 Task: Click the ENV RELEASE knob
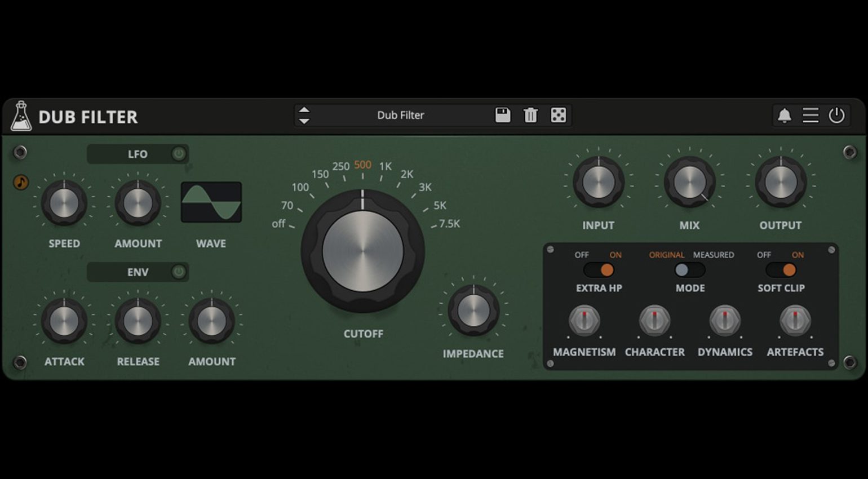point(138,321)
